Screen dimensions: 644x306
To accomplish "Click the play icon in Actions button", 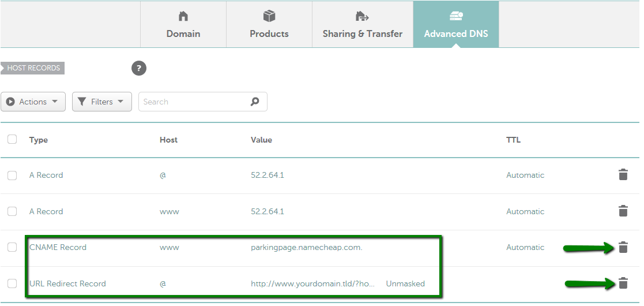I will [x=11, y=102].
